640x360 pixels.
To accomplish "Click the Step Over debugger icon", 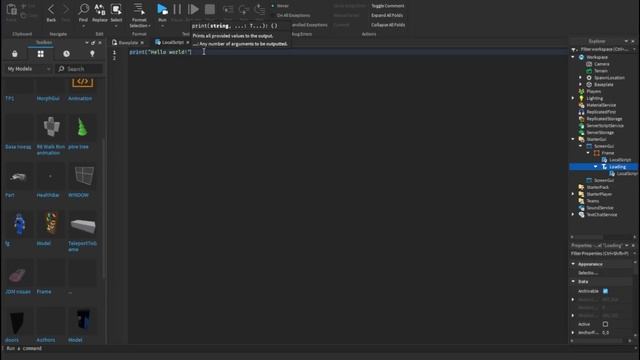I will pyautogui.click(x=244, y=9).
